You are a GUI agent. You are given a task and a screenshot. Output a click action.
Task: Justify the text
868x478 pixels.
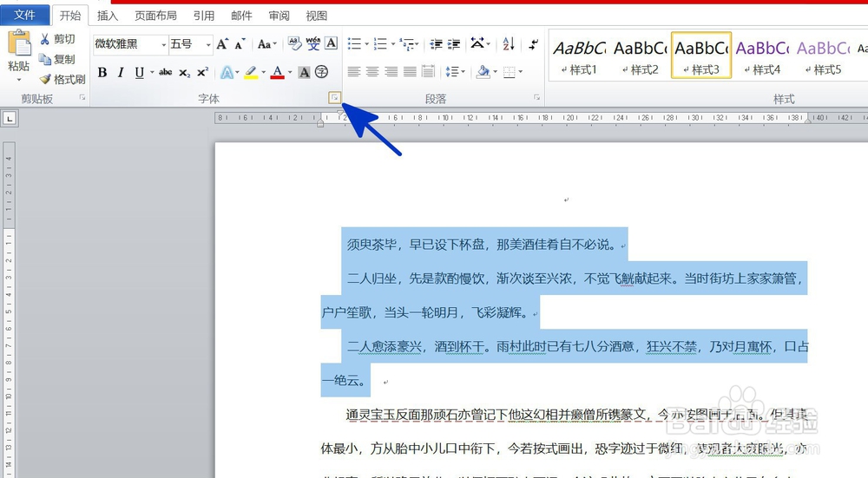(x=411, y=72)
